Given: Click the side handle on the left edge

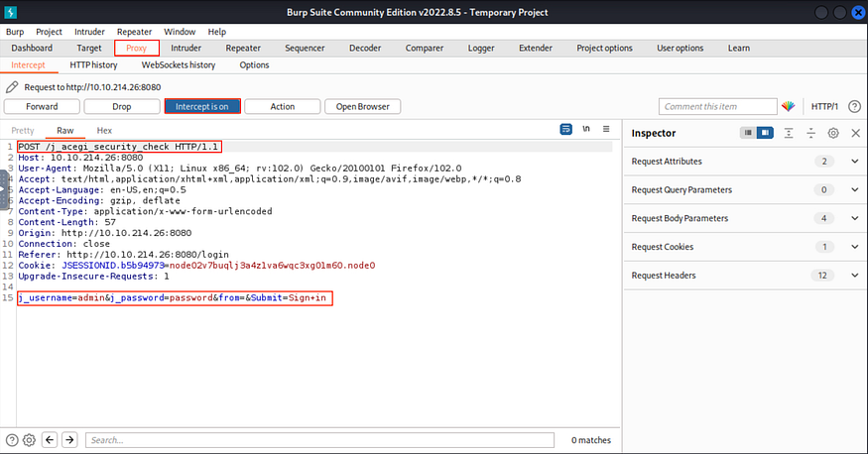Looking at the screenshot, I should [3, 189].
